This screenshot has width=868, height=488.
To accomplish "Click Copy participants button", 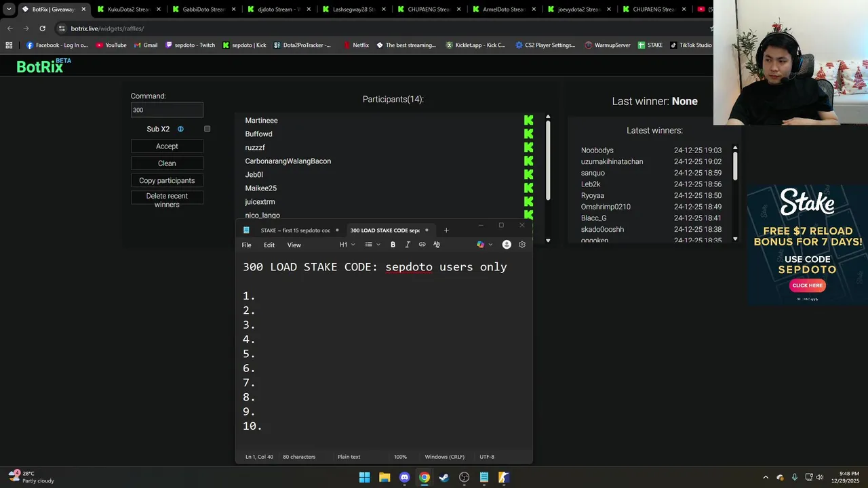I will 167,180.
